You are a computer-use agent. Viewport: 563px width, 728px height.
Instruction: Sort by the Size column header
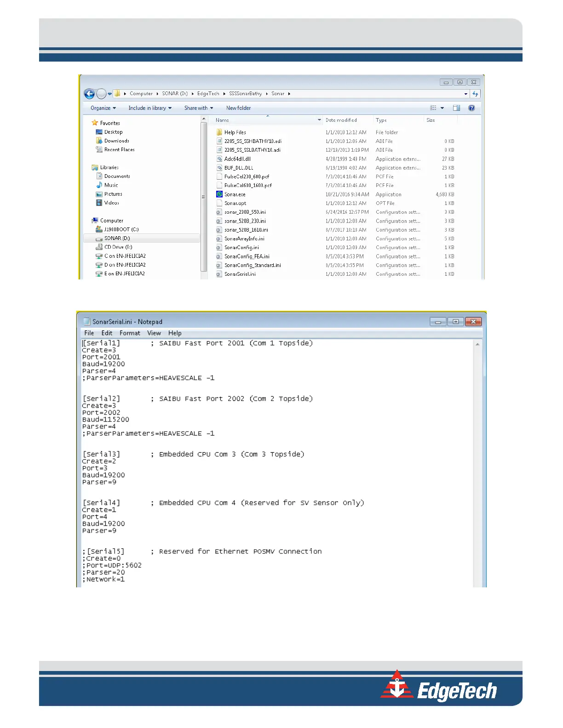(431, 120)
